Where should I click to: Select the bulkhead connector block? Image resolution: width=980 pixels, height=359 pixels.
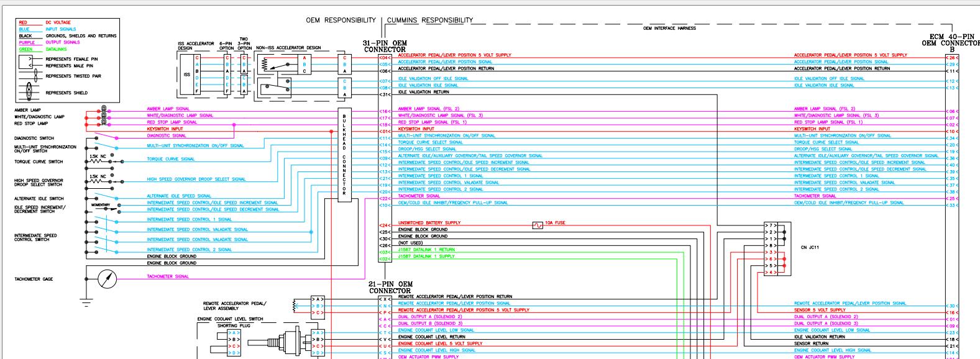coord(344,155)
